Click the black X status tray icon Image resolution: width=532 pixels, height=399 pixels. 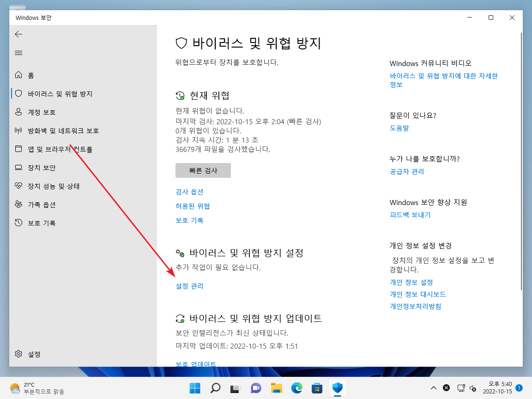tap(447, 388)
